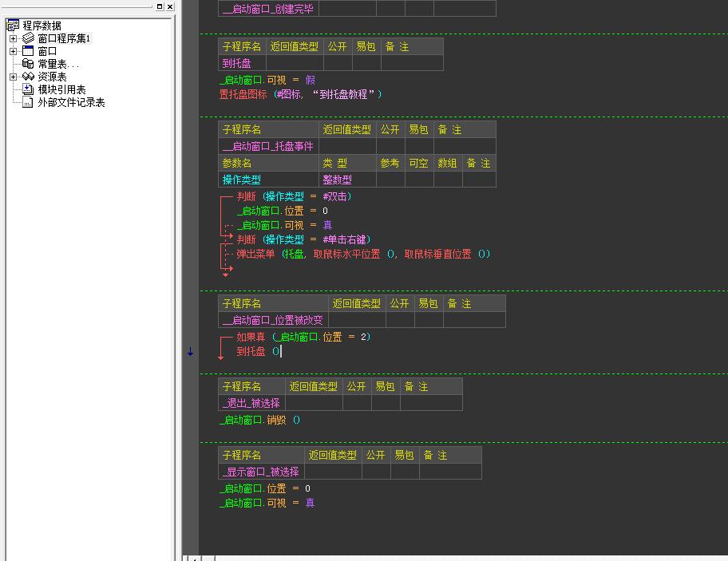Click 返回值类型 cell for _退出_被选择
The width and height of the screenshot is (728, 561).
pos(314,403)
